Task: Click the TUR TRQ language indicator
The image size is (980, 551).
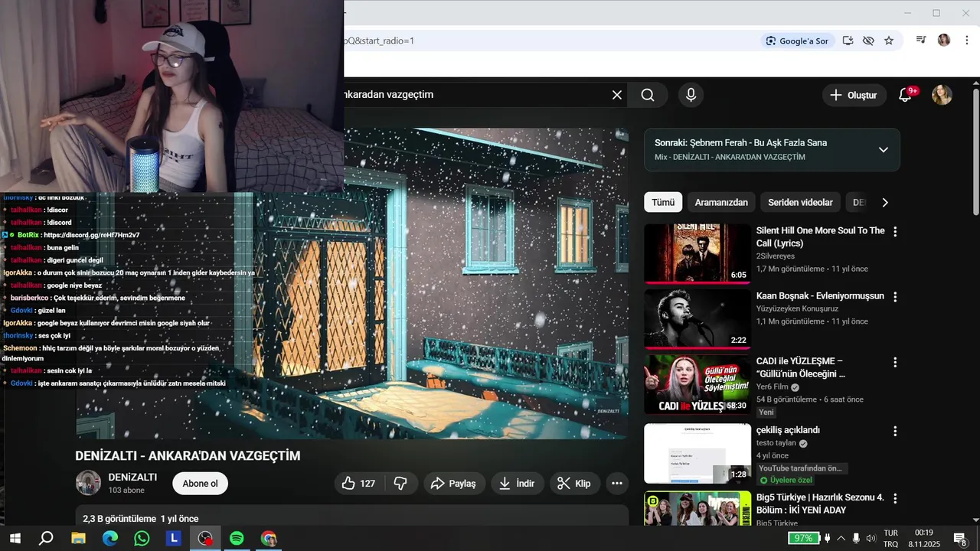Action: coord(891,538)
